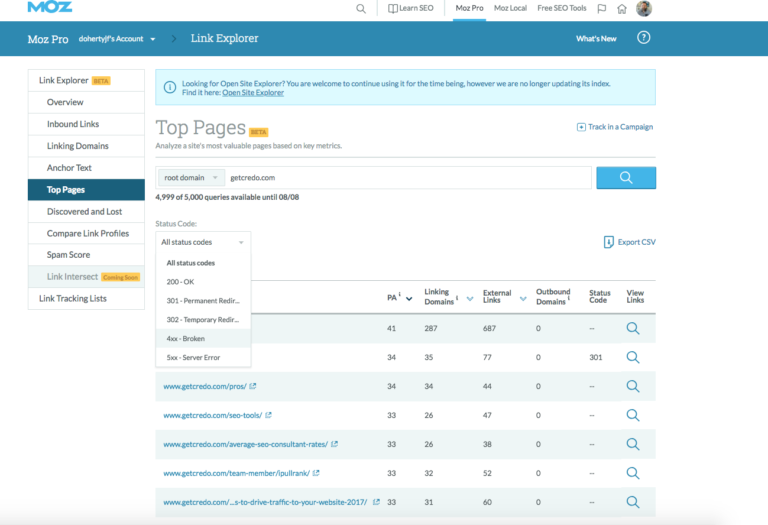Click the blue search button
The image size is (768, 525).
click(626, 177)
